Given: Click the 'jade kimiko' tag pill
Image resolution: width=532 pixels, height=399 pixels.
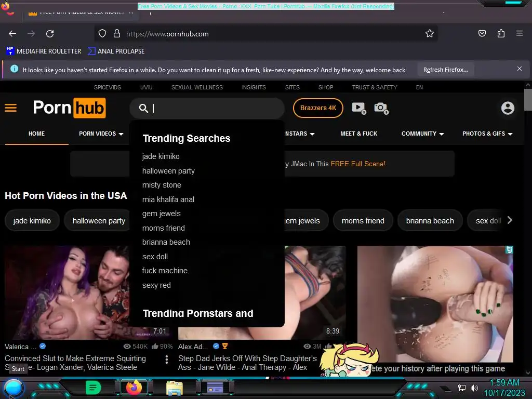Looking at the screenshot, I should (32, 220).
